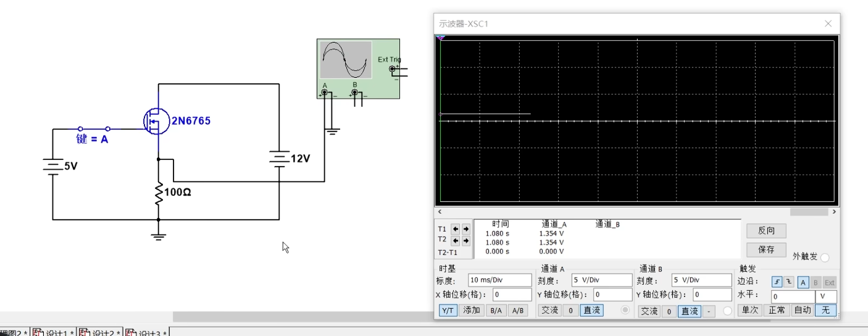868x336 pixels.
Task: Click the X 轴位移 offset field
Action: (512, 295)
